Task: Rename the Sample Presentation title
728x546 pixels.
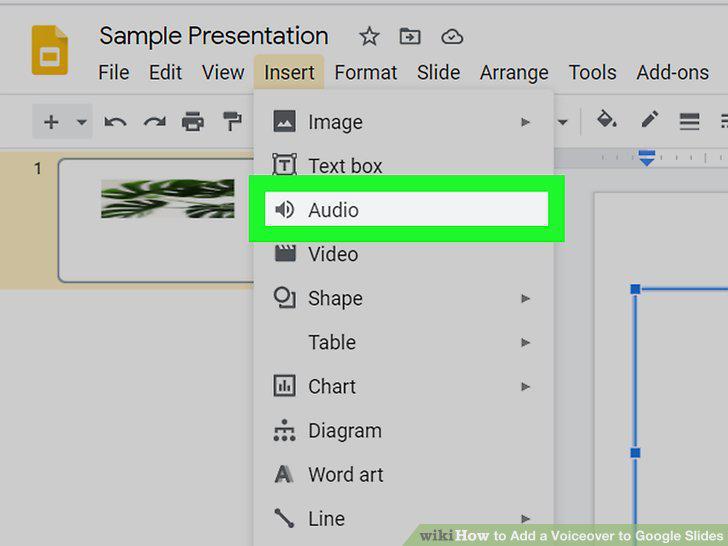Action: tap(214, 36)
